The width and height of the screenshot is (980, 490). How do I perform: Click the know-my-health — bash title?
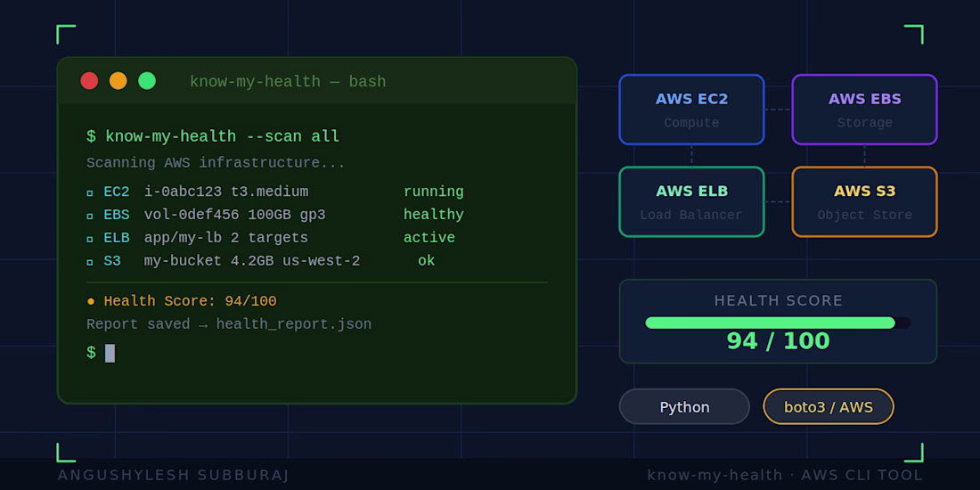click(288, 82)
